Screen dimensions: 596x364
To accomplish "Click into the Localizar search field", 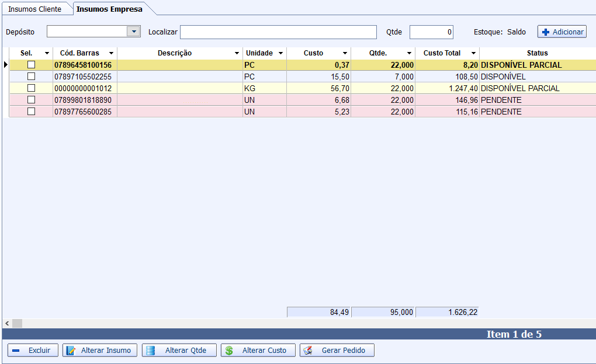I will 278,32.
